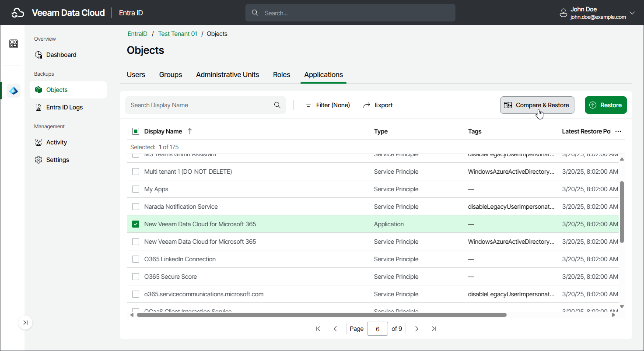644x351 pixels.
Task: Click the vertical scrollbar down arrow
Action: pos(622,306)
